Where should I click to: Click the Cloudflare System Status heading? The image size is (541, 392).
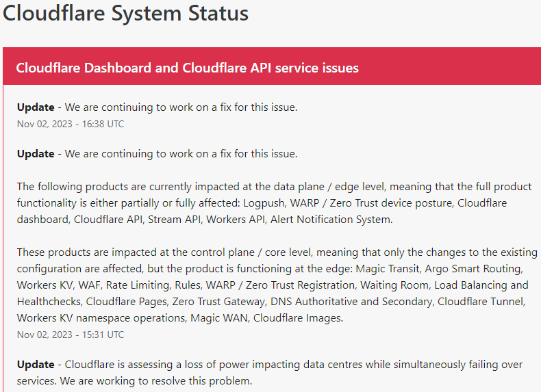tap(125, 13)
